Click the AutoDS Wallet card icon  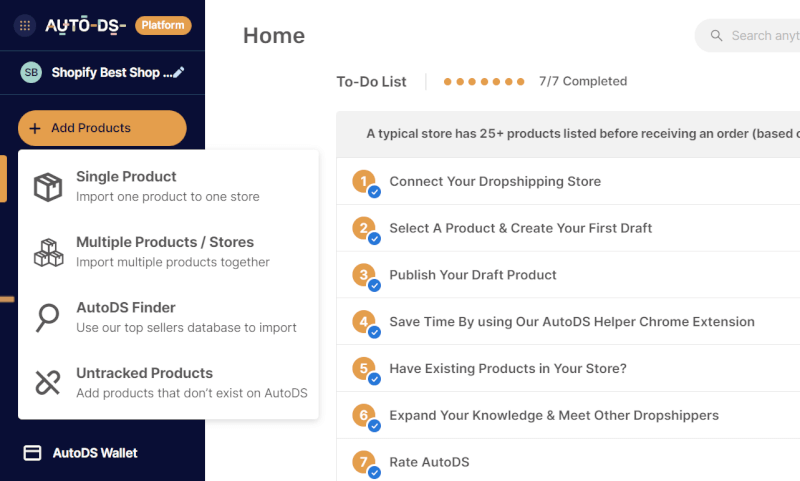(33, 453)
